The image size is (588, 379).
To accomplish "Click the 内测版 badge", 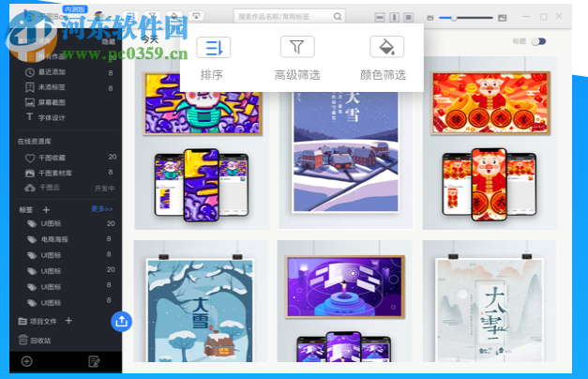I will (75, 9).
